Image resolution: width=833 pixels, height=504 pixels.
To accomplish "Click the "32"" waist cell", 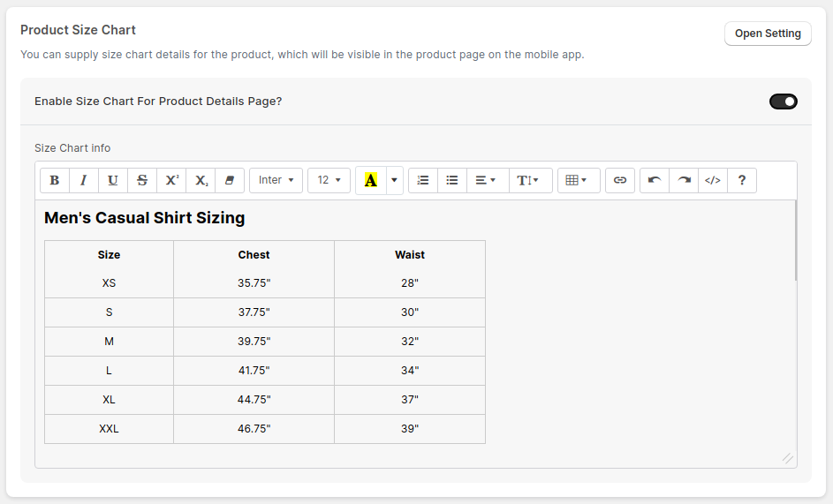I will 410,342.
